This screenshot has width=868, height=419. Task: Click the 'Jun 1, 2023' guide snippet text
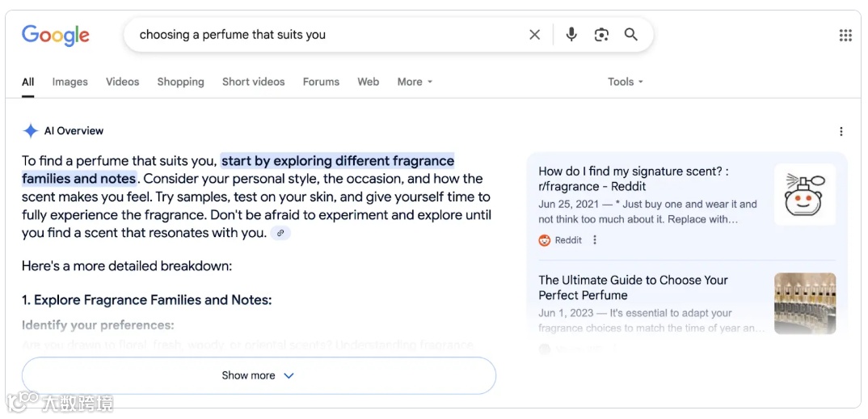coord(651,320)
